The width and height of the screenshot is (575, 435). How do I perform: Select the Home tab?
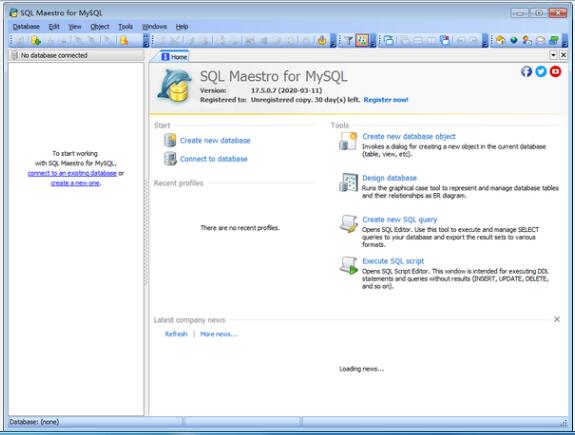point(175,56)
